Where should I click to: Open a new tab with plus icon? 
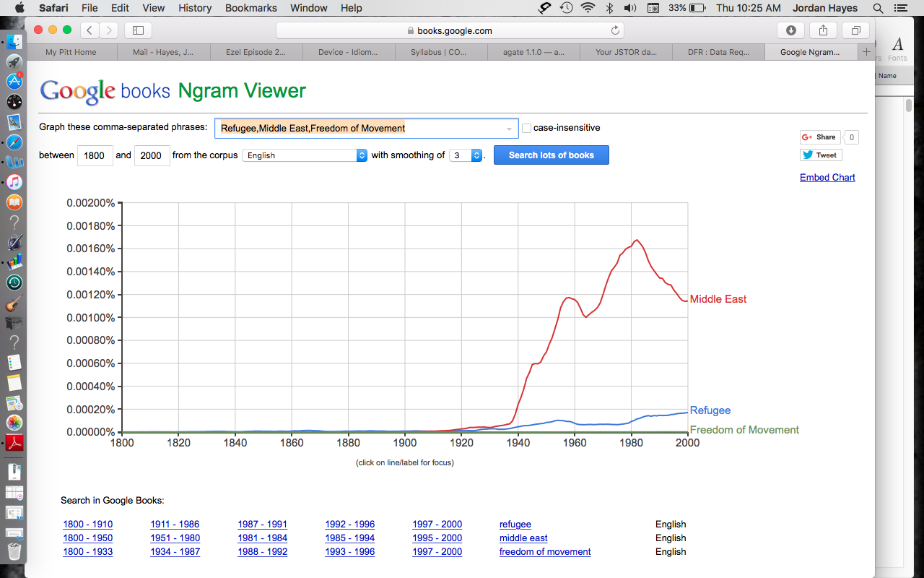[x=866, y=52]
